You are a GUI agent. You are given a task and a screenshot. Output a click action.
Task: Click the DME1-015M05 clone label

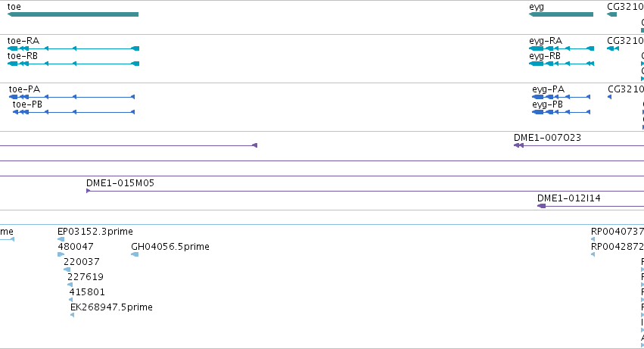pos(120,183)
